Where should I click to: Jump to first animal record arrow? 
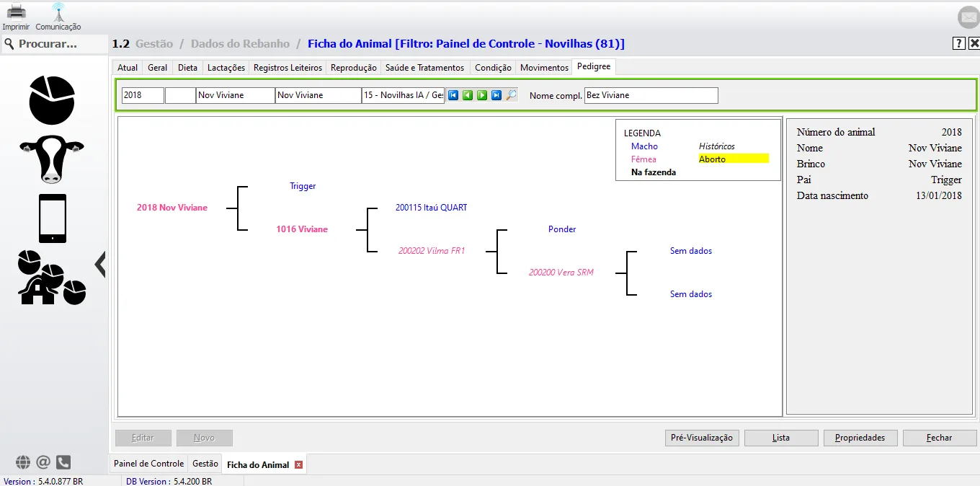pos(453,95)
